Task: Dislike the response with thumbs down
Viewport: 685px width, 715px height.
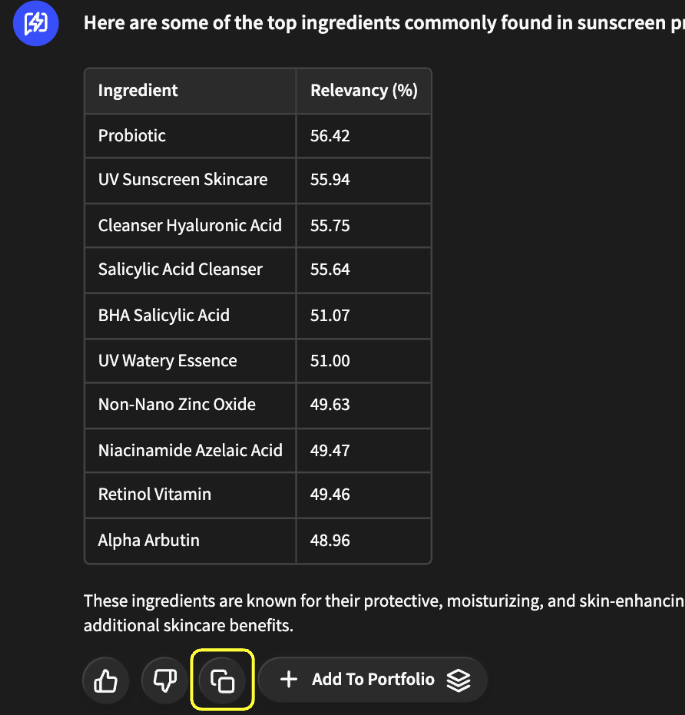Action: [x=164, y=681]
